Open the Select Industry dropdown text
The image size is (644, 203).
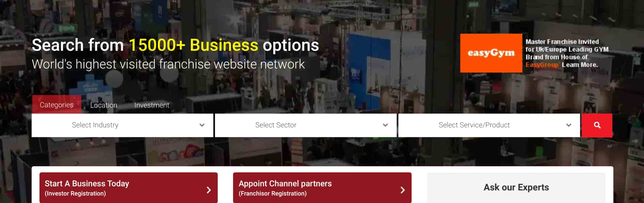95,125
